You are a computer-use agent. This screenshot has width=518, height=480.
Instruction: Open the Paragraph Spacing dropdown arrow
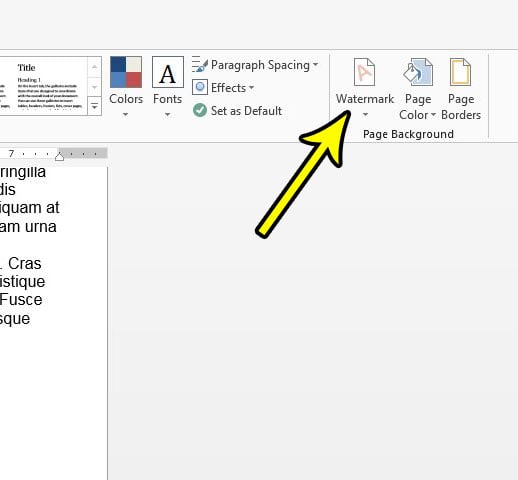[315, 64]
